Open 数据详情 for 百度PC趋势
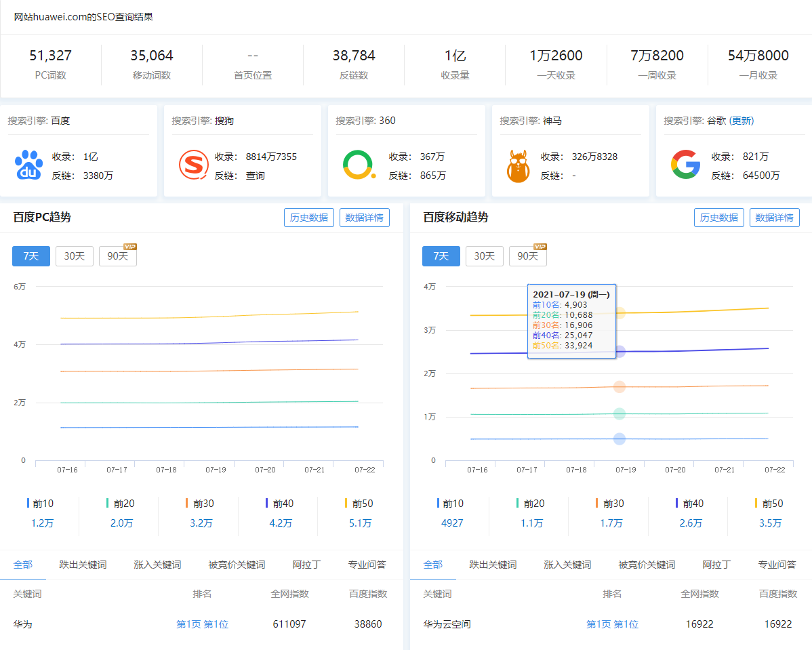This screenshot has height=650, width=812. 365,218
